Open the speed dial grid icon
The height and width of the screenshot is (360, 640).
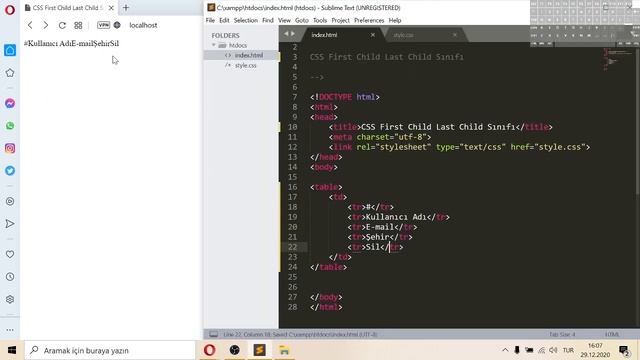click(x=78, y=25)
